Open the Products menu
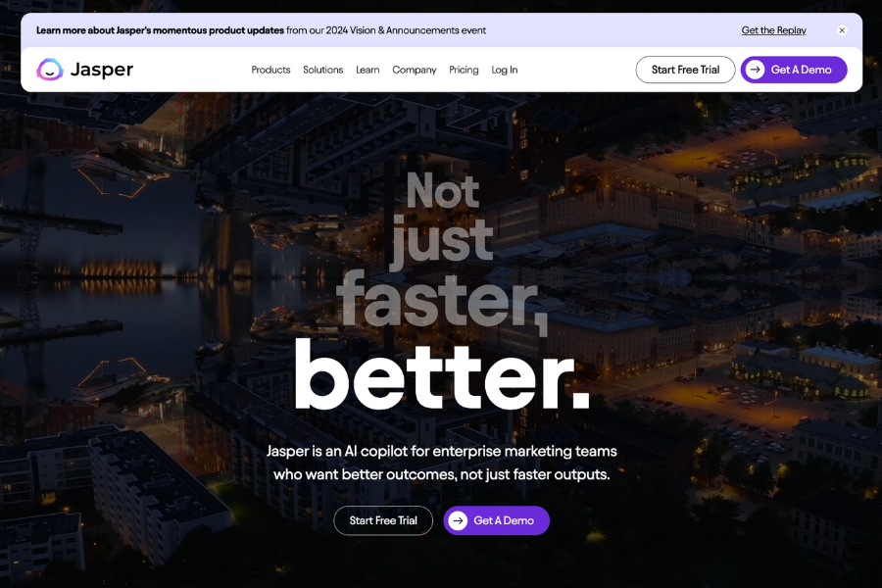Image resolution: width=882 pixels, height=588 pixels. point(270,70)
